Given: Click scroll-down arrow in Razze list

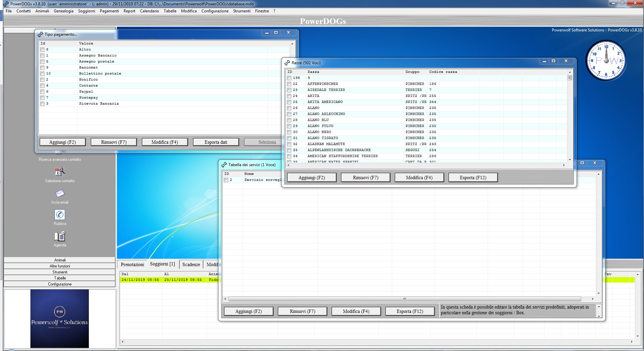Looking at the screenshot, I should pos(570,160).
